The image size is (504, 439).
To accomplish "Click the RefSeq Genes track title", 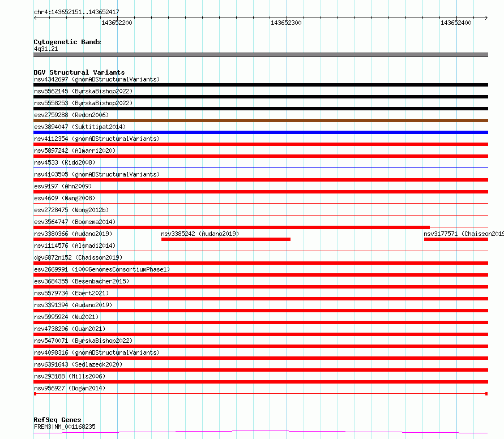I will coord(57,420).
